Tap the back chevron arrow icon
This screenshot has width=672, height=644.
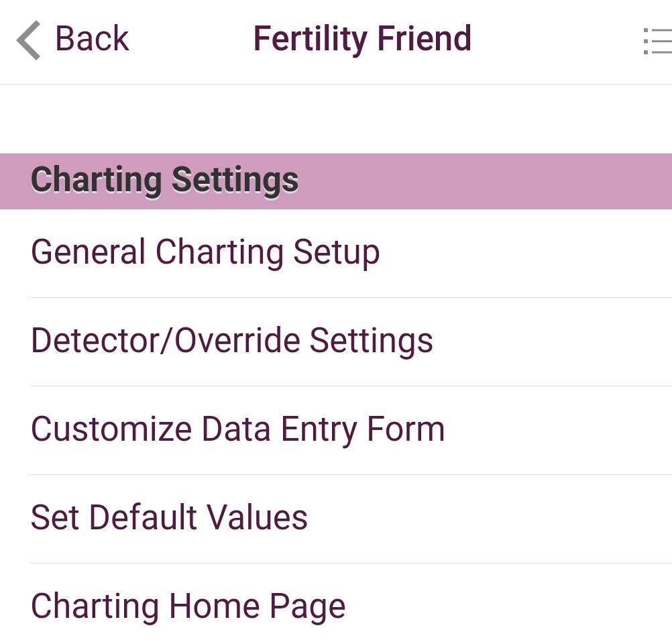tap(28, 40)
